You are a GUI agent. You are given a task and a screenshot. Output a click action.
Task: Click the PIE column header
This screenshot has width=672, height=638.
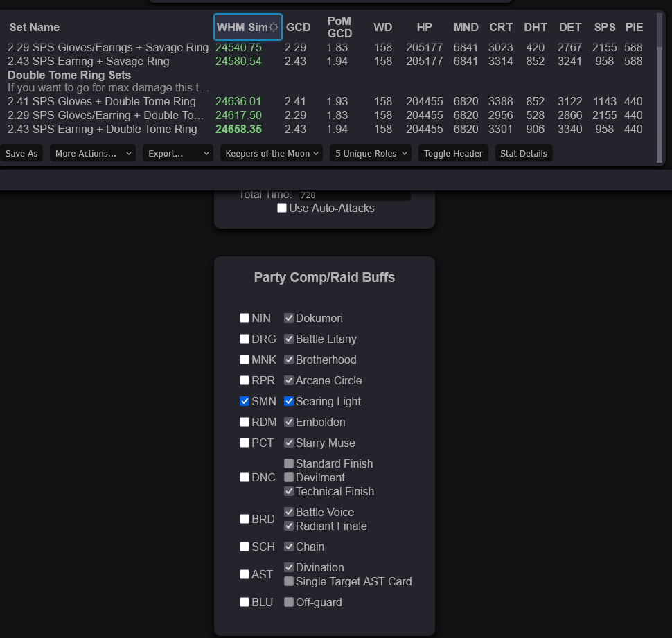pos(634,27)
